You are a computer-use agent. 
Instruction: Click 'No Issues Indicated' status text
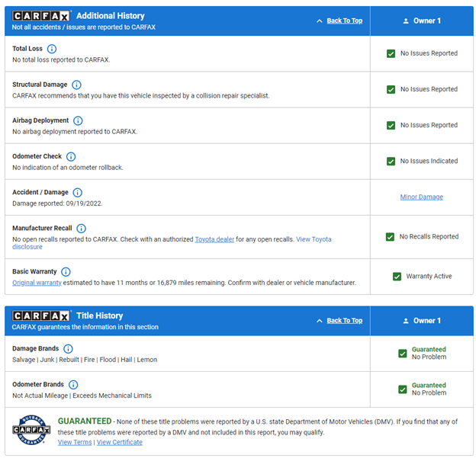coord(429,161)
